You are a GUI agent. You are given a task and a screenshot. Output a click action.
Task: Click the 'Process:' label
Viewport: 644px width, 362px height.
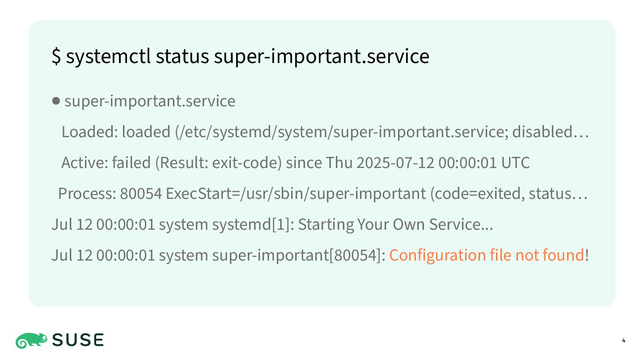pos(87,194)
